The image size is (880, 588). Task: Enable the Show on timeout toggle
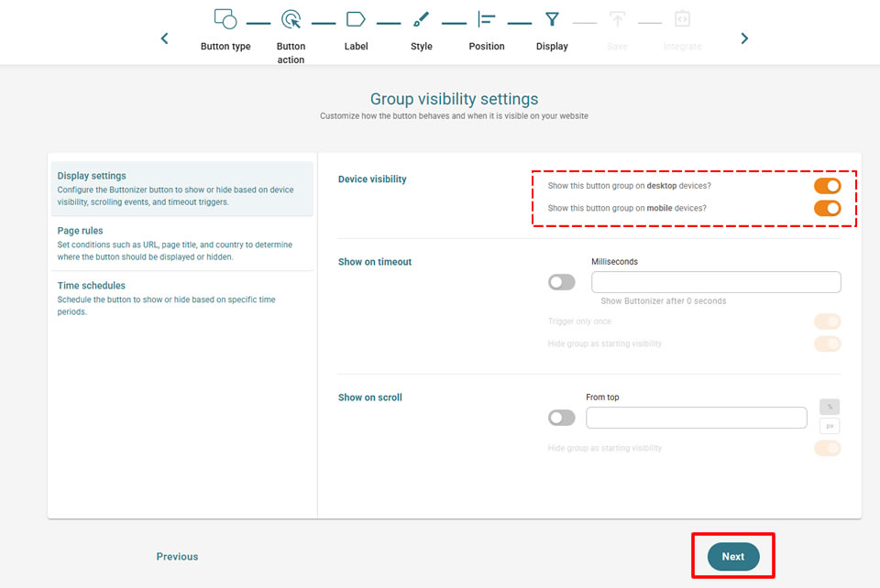(562, 282)
